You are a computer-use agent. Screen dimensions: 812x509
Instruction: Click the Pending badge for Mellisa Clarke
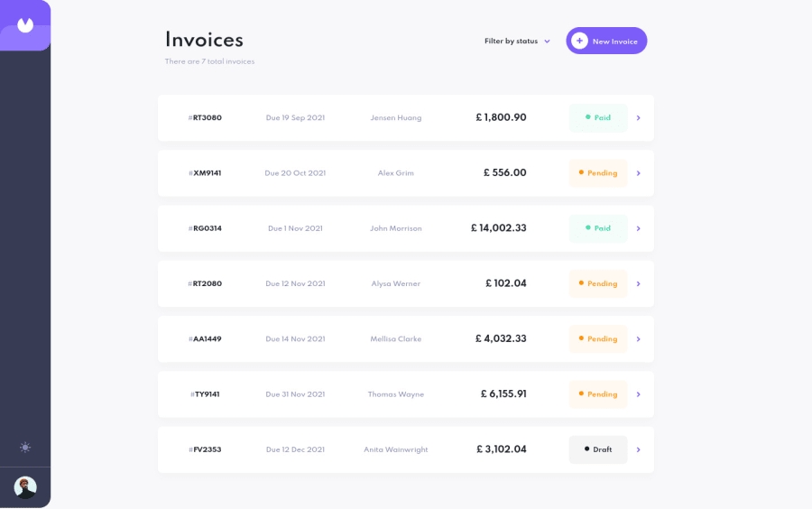pos(598,339)
